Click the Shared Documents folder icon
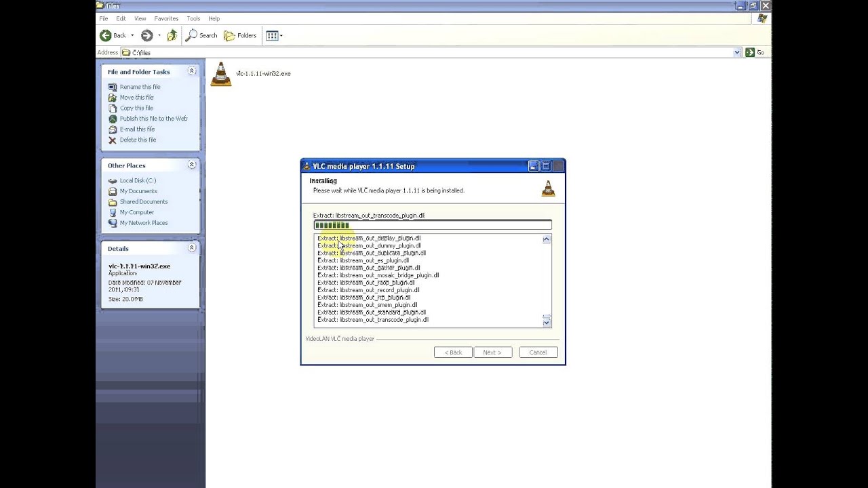The width and height of the screenshot is (868, 488). click(113, 201)
